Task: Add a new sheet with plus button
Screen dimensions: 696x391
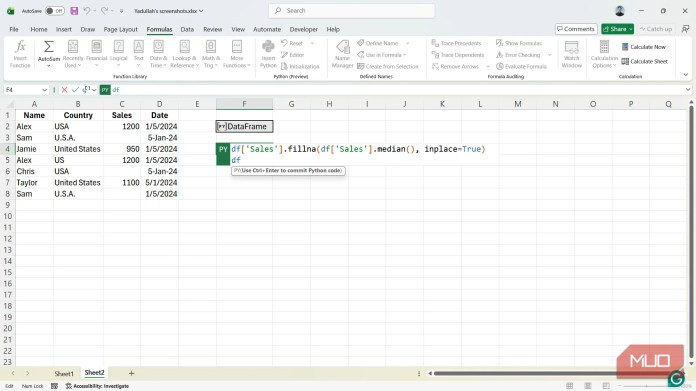Action: click(131, 373)
